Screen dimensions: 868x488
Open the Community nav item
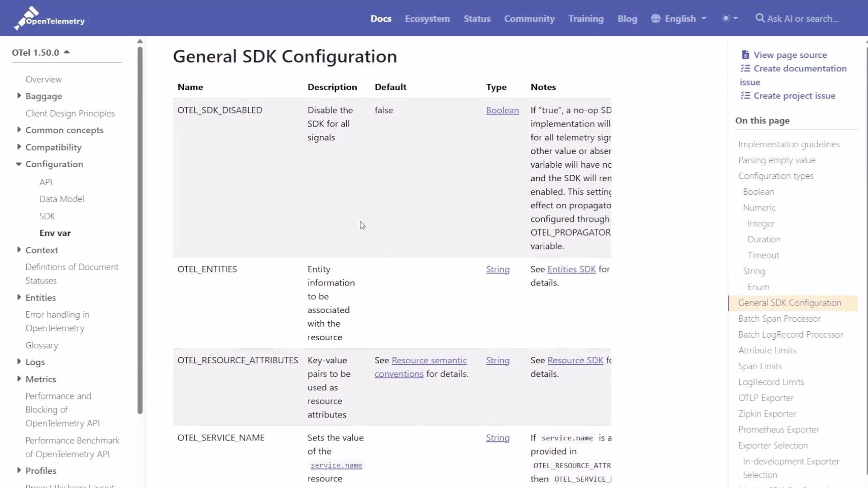(529, 19)
